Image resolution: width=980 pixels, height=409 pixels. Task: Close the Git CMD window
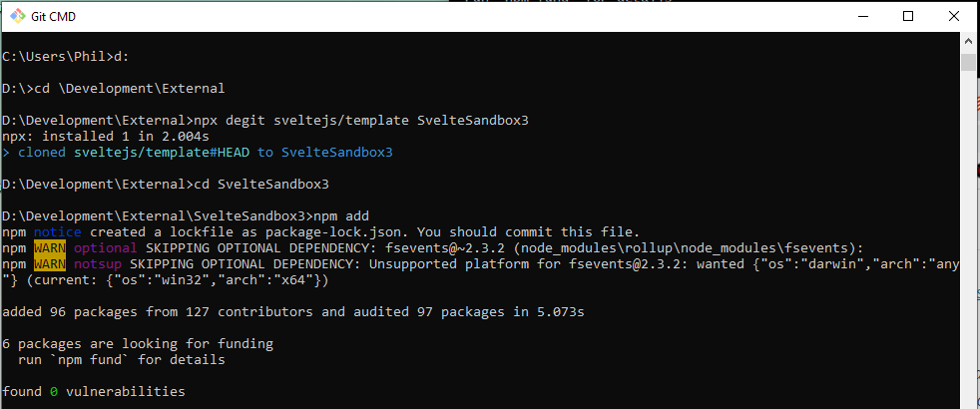click(x=953, y=17)
